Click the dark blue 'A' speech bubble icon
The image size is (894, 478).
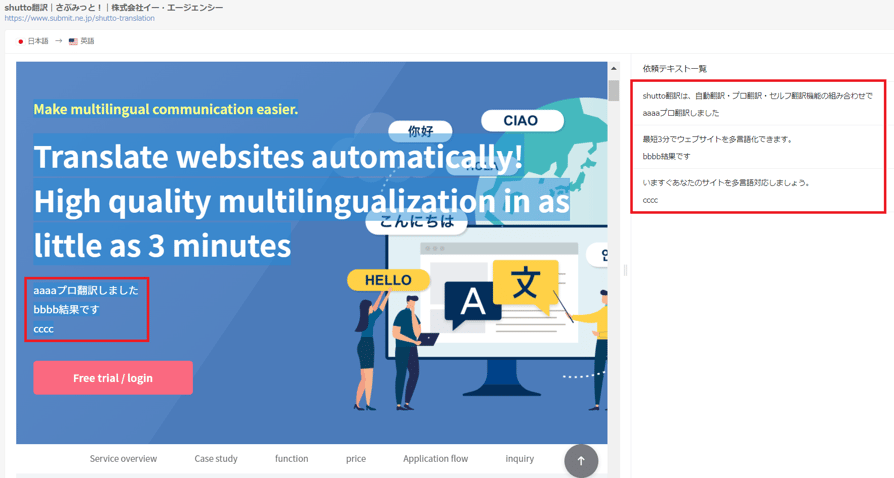(x=473, y=303)
